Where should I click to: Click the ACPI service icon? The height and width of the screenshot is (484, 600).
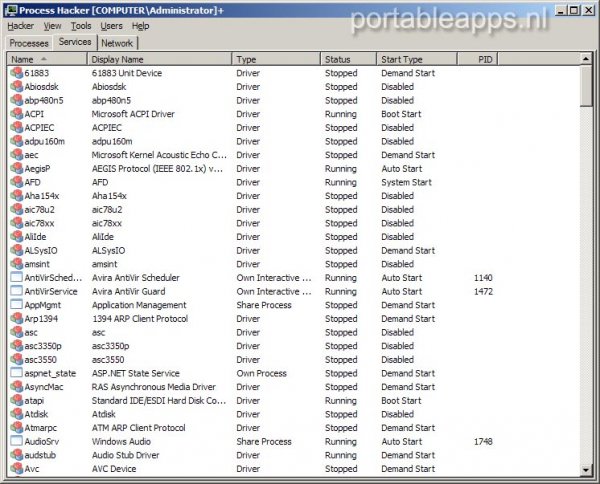[16, 114]
